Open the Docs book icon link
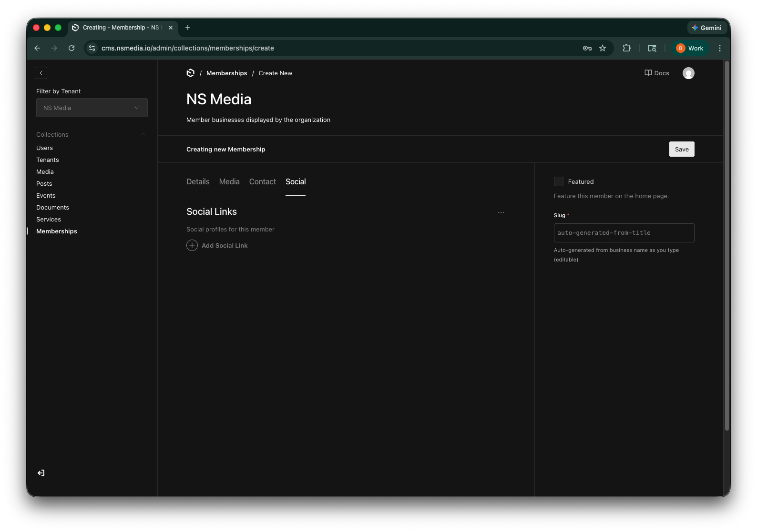This screenshot has width=757, height=532. coord(657,73)
